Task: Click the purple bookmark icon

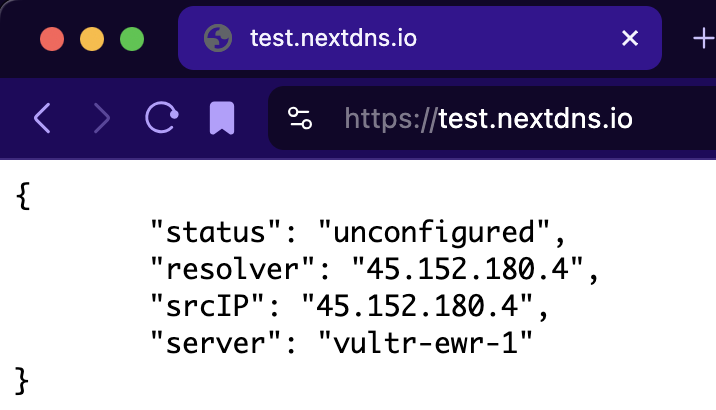Action: pos(222,118)
